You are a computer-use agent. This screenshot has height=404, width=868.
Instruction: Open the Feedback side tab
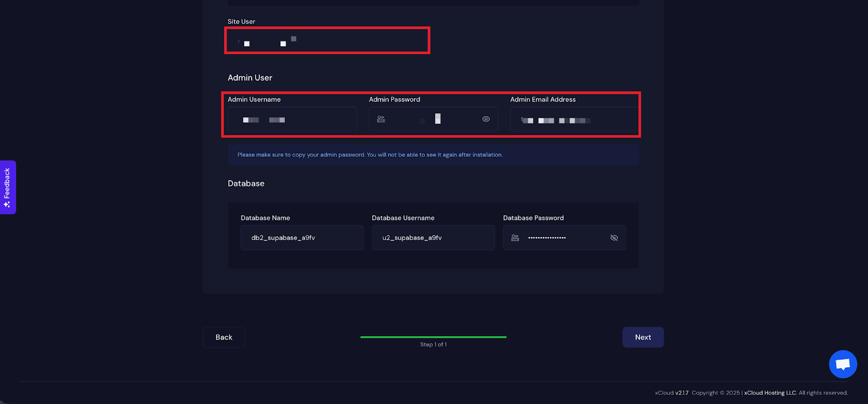(x=8, y=187)
